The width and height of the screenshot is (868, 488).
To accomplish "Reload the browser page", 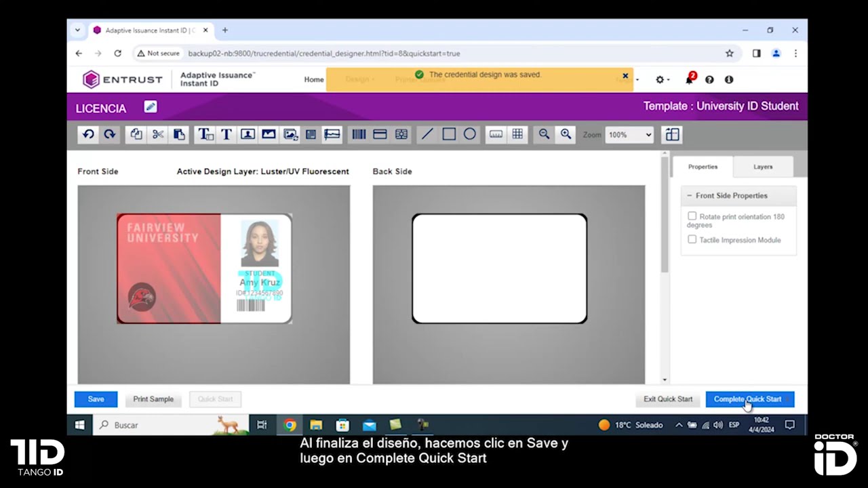I will (117, 53).
